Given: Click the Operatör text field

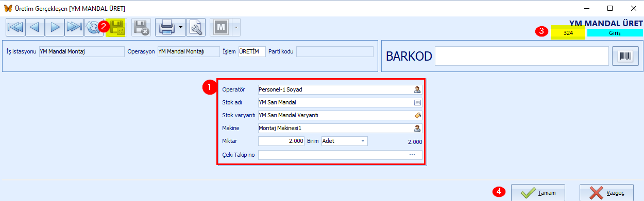Looking at the screenshot, I should [x=340, y=89].
